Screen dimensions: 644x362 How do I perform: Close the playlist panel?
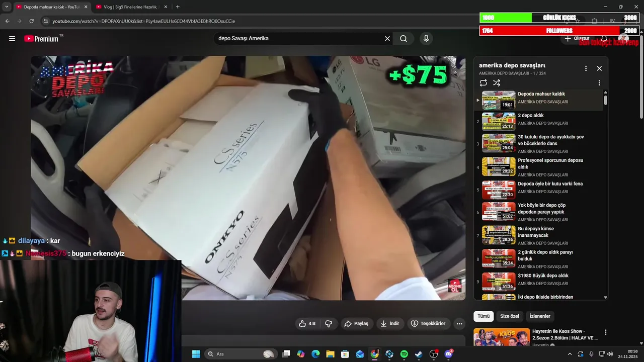pyautogui.click(x=599, y=68)
